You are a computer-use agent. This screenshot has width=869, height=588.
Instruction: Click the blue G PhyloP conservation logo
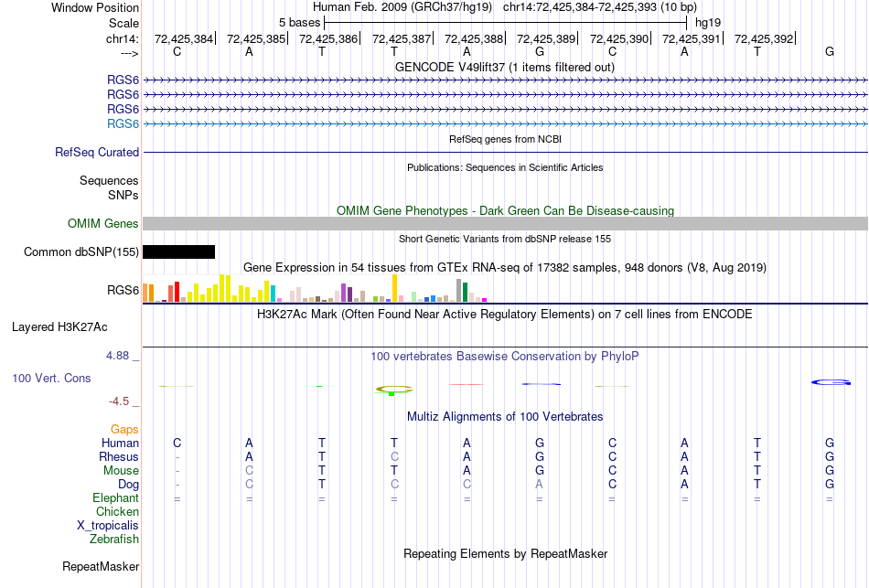point(831,382)
